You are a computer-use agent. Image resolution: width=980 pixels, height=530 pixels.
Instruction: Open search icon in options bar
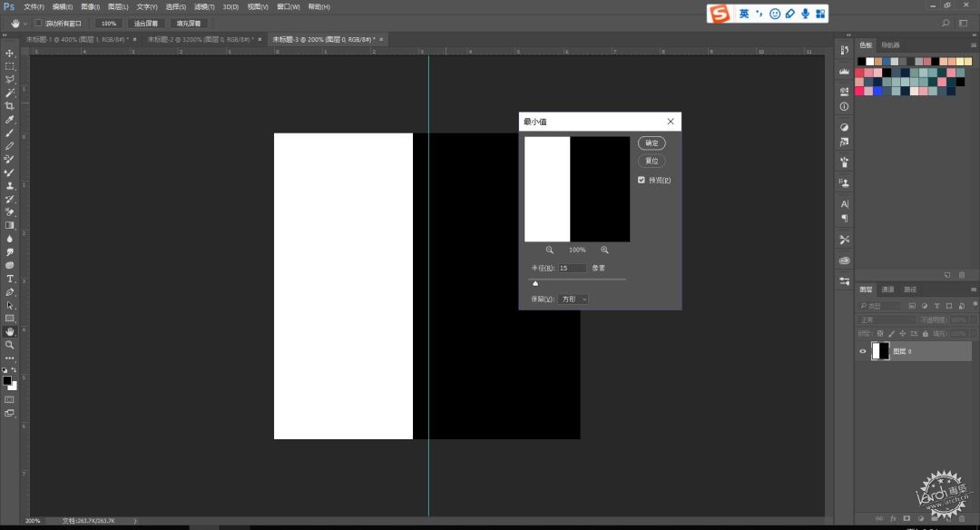(x=946, y=23)
